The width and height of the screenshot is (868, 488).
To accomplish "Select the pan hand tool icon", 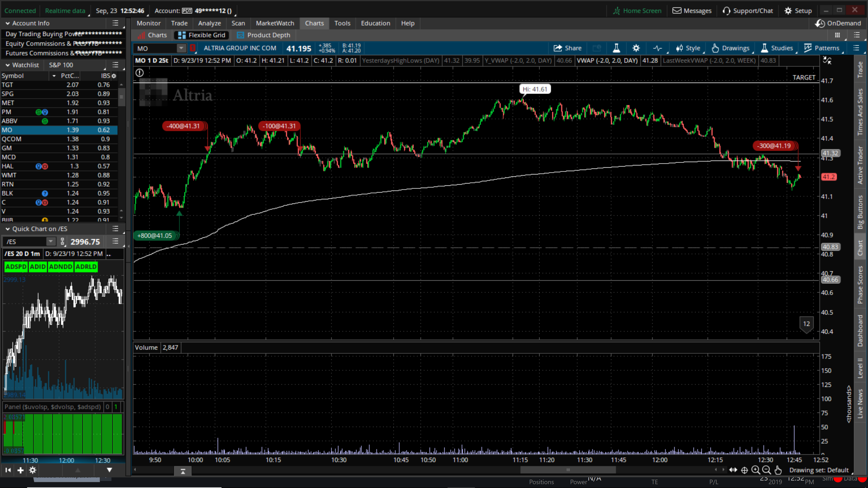I will pos(778,470).
